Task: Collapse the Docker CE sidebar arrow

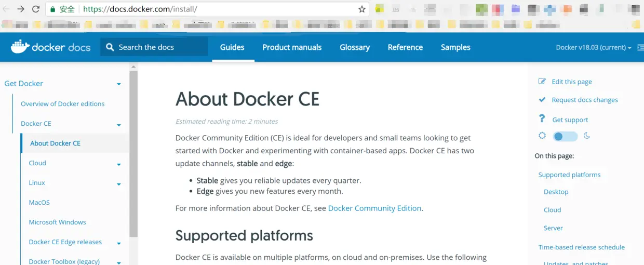Action: click(119, 125)
